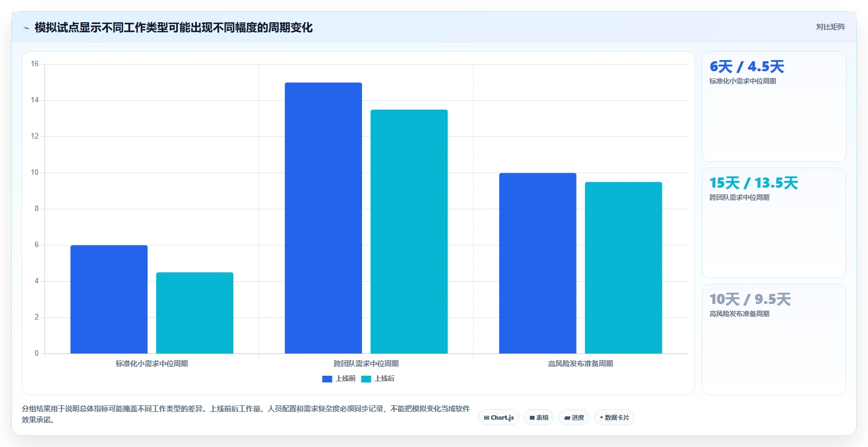Screen dimensions: 868x447
Task: Select the 表格 pill tag
Action: 539,417
